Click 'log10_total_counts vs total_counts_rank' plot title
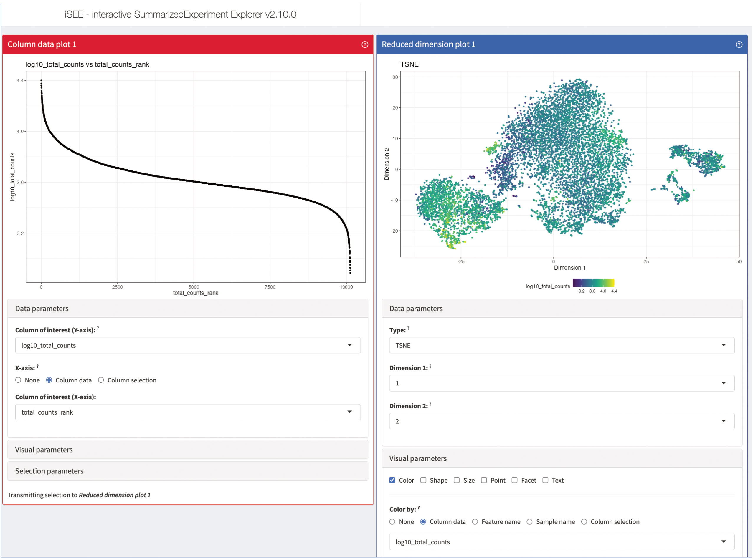 (x=87, y=64)
